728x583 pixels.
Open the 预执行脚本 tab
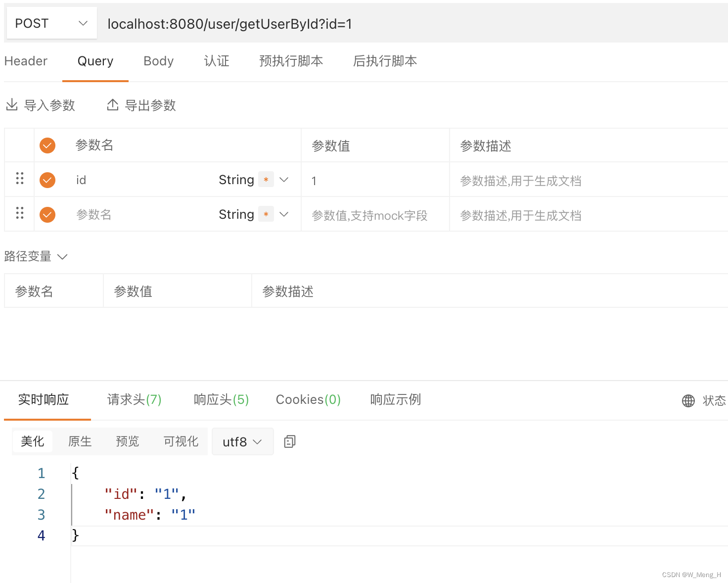[x=291, y=61]
